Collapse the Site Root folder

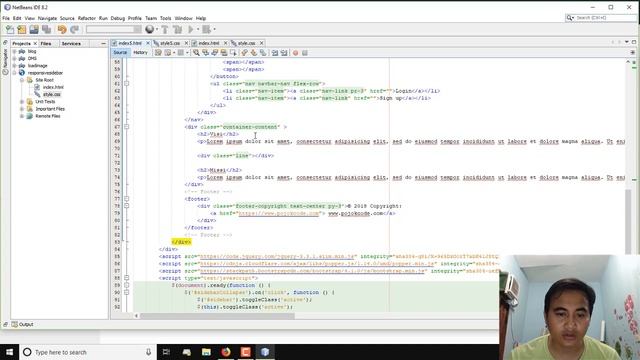(x=22, y=80)
